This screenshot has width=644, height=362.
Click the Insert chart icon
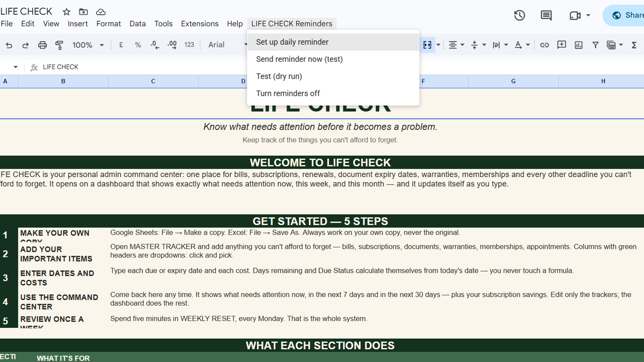point(579,45)
